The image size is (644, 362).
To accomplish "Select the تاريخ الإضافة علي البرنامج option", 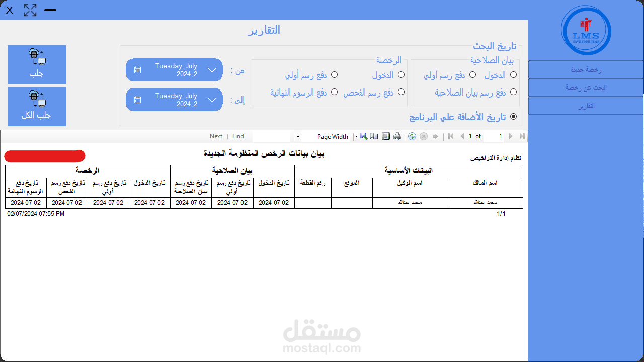I will pyautogui.click(x=513, y=116).
